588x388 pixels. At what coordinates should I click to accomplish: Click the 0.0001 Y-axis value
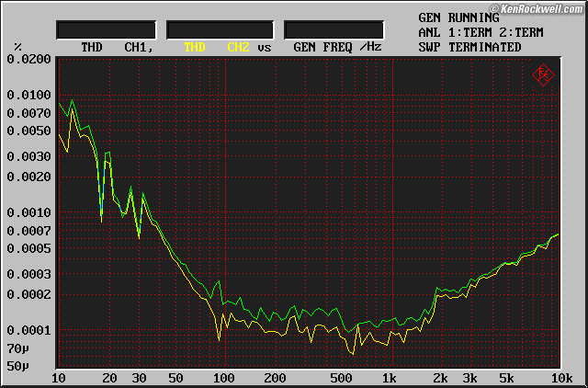(28, 330)
